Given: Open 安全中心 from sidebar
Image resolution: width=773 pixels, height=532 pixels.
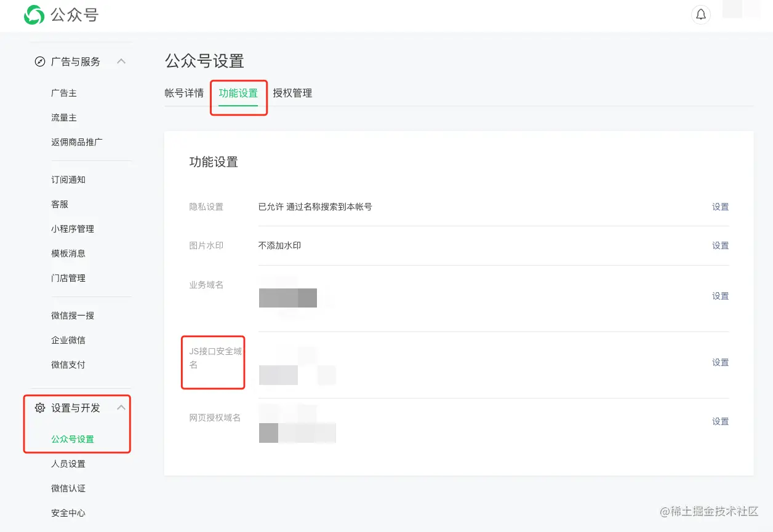Looking at the screenshot, I should (68, 513).
